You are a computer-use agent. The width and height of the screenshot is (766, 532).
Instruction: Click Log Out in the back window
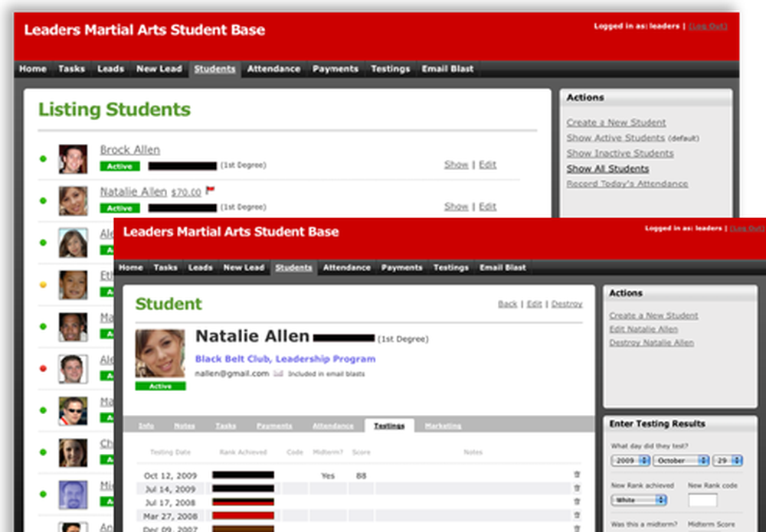click(708, 26)
